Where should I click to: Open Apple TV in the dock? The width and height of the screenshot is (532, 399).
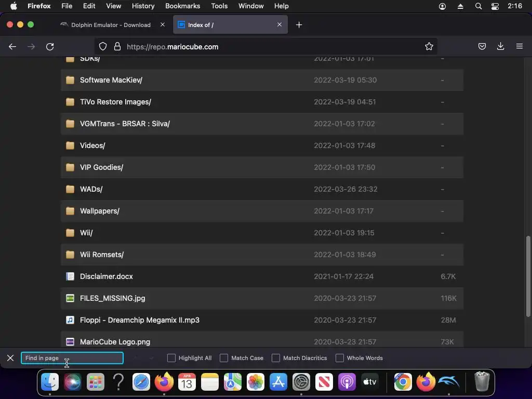point(370,382)
